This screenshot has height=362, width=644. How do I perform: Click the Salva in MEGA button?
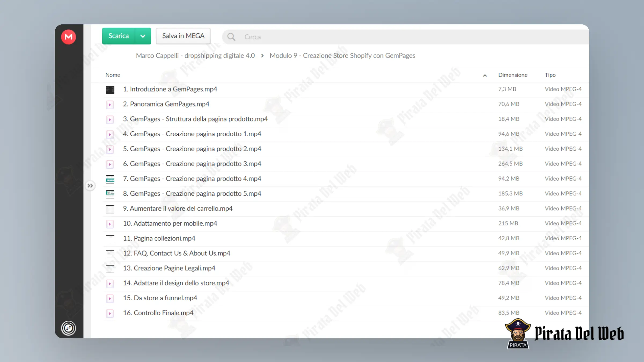[183, 36]
